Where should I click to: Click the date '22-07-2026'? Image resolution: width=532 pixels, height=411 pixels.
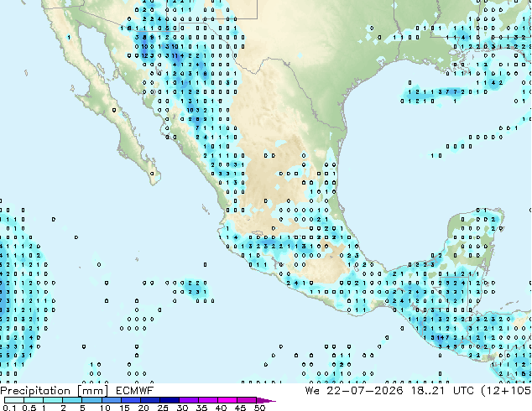[x=365, y=391]
